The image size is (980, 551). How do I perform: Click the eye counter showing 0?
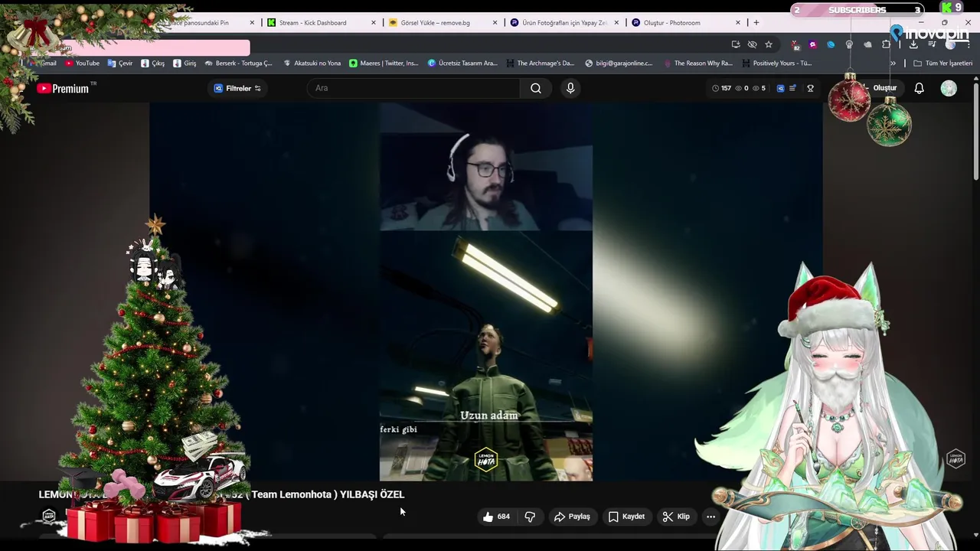point(742,88)
